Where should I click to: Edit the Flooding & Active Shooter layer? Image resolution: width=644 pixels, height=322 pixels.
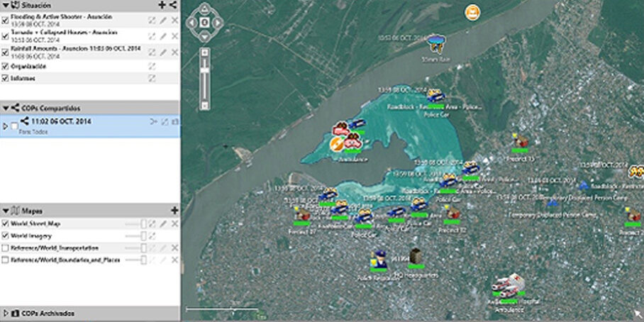point(163,20)
